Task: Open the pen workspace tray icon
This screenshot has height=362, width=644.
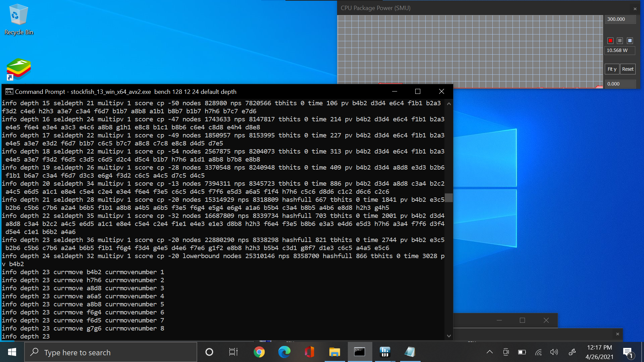Action: click(x=572, y=352)
